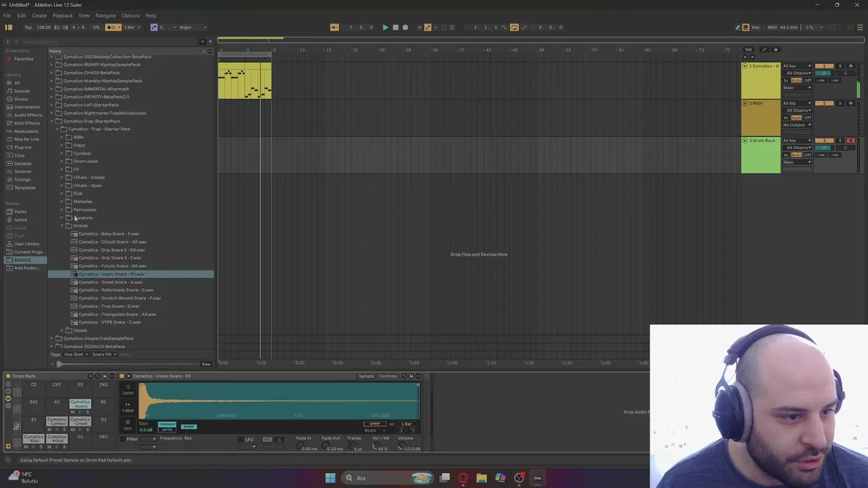868x488 pixels.
Task: Select Drums in the browser Library
Action: pos(21,99)
